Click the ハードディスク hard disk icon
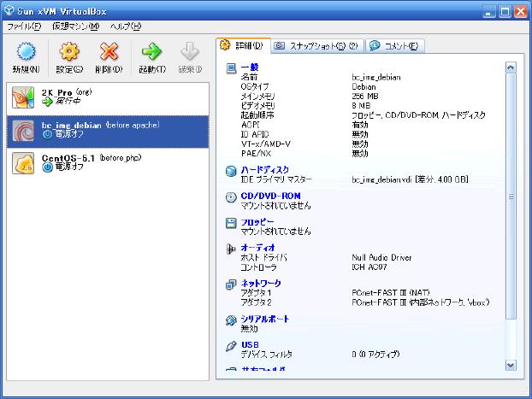 tap(231, 171)
